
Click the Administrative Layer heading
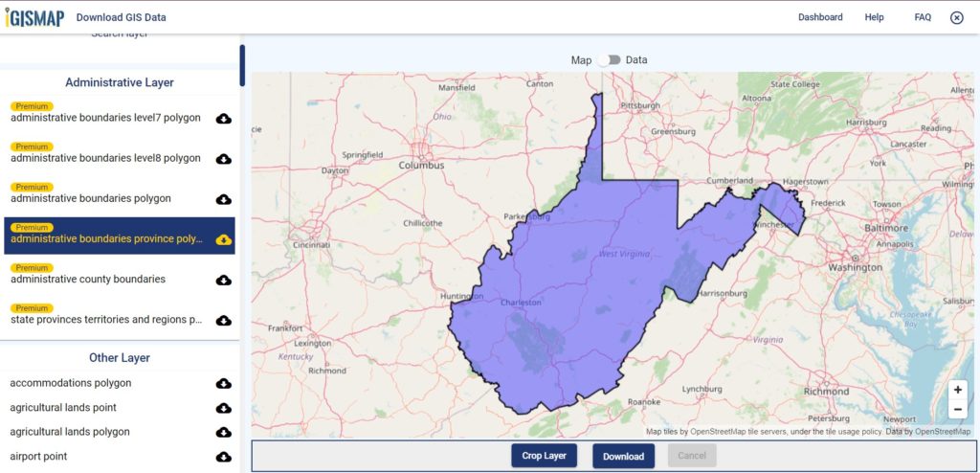(120, 82)
